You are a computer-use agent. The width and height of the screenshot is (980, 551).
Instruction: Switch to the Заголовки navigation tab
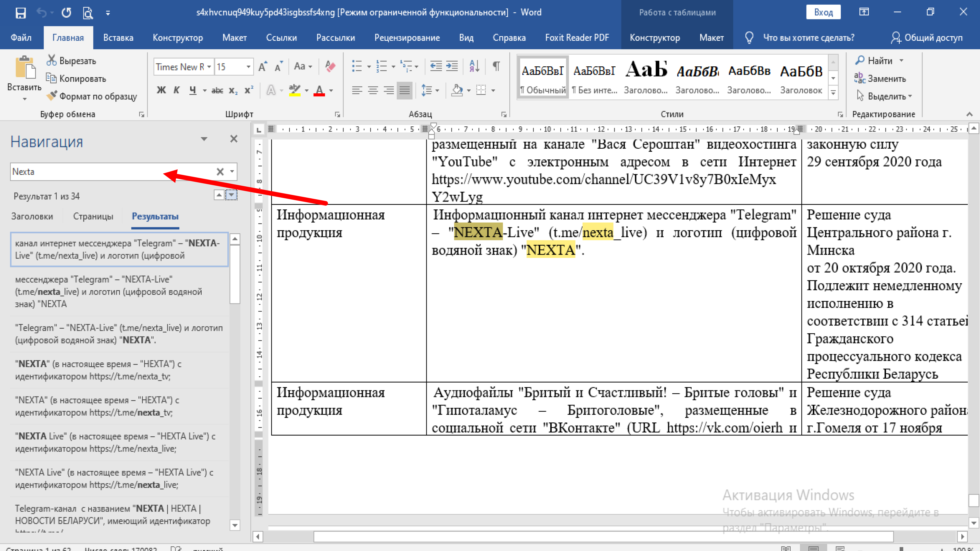pyautogui.click(x=32, y=216)
